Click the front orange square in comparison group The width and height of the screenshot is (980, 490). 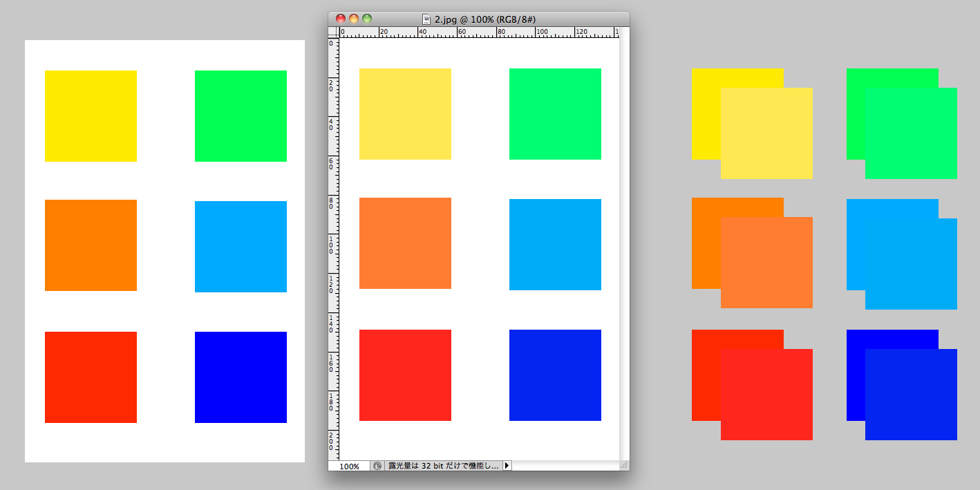[766, 263]
